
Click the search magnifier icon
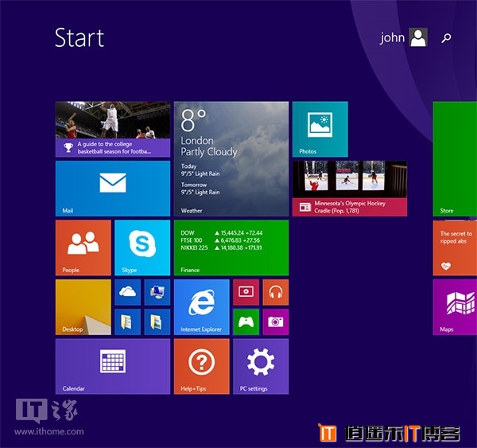[x=446, y=37]
